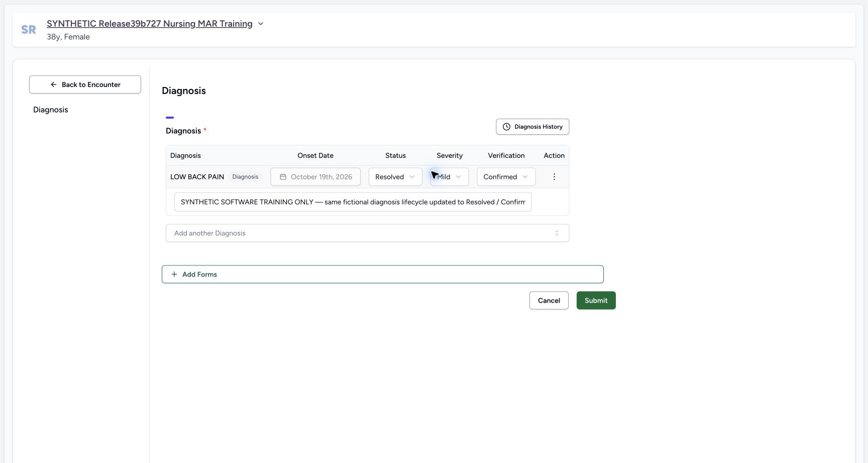Click the clock icon in Diagnosis History
The width and height of the screenshot is (868, 463).
click(x=506, y=127)
